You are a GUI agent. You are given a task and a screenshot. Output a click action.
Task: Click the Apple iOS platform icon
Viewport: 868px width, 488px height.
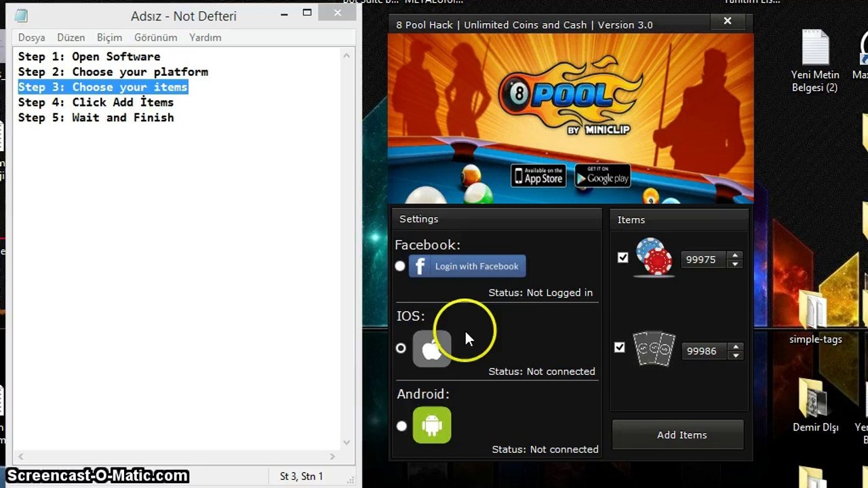(432, 348)
